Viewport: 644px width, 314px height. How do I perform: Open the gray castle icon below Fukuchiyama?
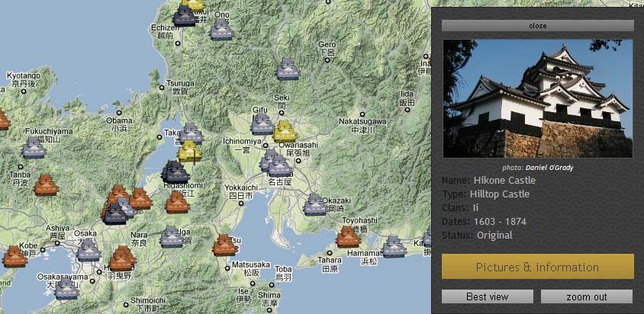tap(33, 148)
